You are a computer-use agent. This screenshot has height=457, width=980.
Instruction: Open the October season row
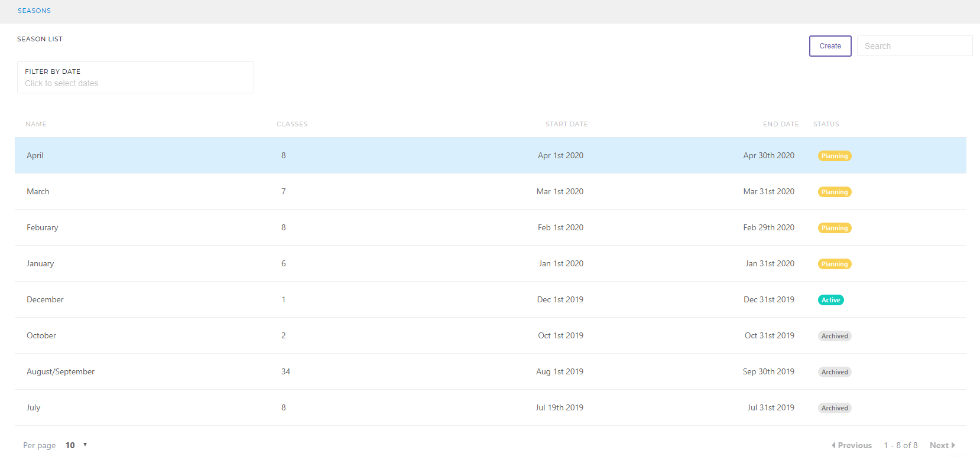[491, 335]
